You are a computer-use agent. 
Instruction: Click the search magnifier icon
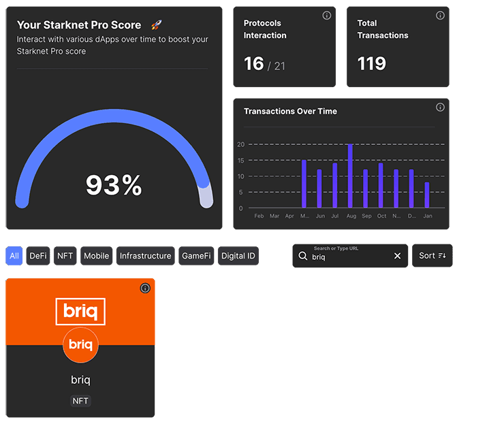pos(303,256)
